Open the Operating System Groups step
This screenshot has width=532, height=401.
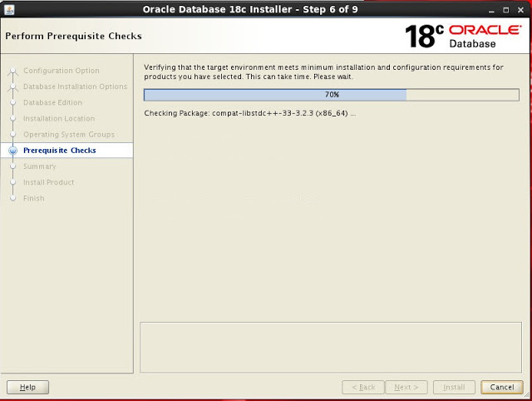69,135
